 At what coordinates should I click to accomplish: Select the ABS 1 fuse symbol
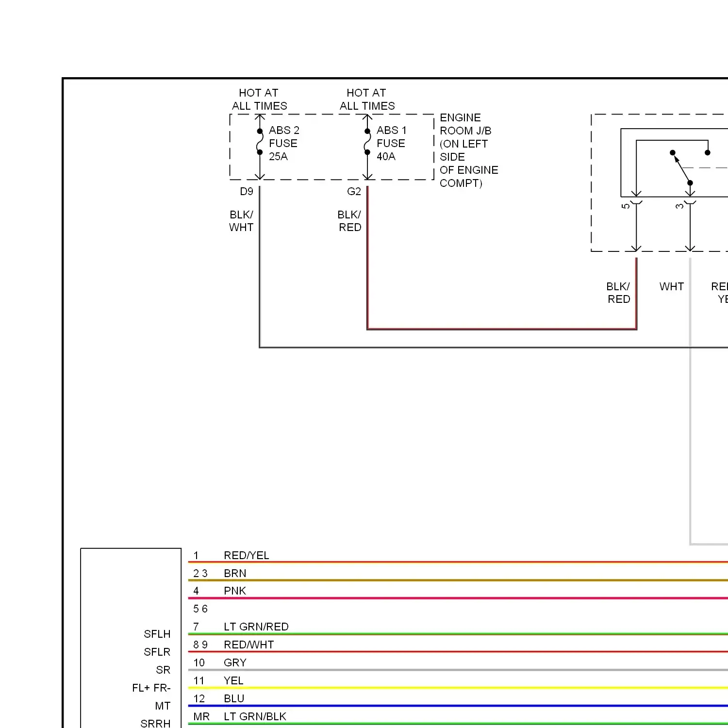click(367, 142)
